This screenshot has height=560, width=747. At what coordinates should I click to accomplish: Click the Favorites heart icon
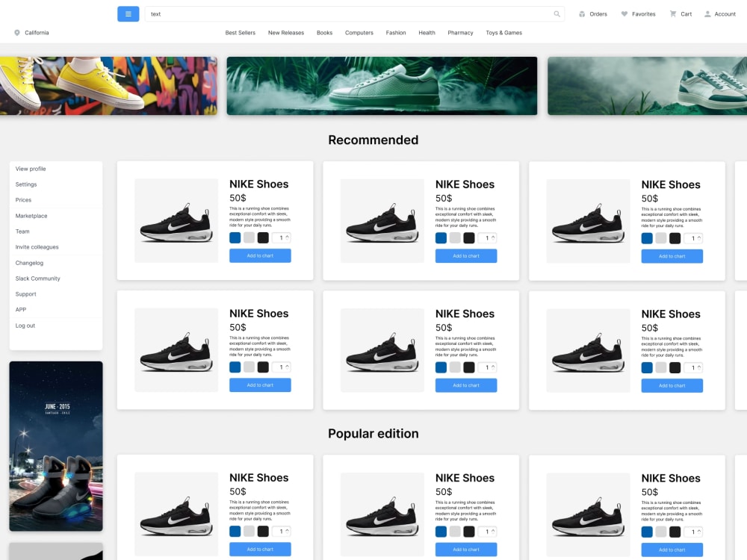624,13
